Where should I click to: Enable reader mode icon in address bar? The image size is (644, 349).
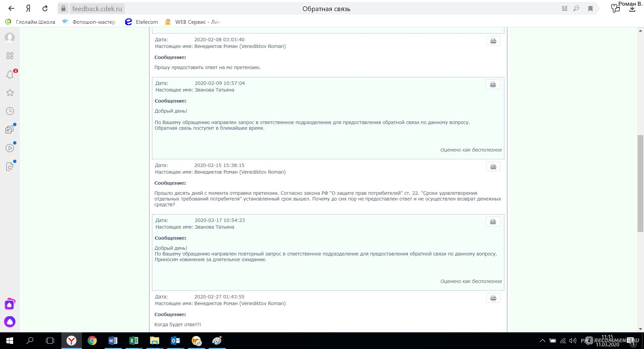(564, 9)
